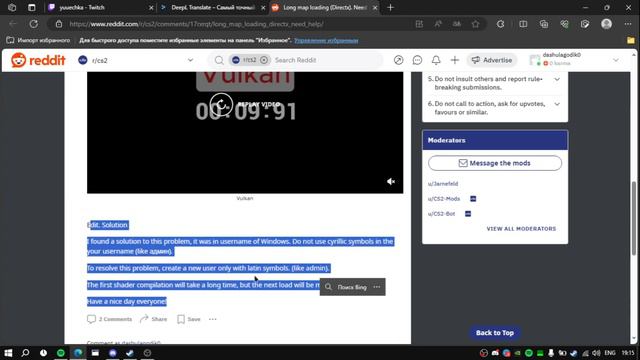
Task: Create a post with the plus icon
Action: pos(455,60)
